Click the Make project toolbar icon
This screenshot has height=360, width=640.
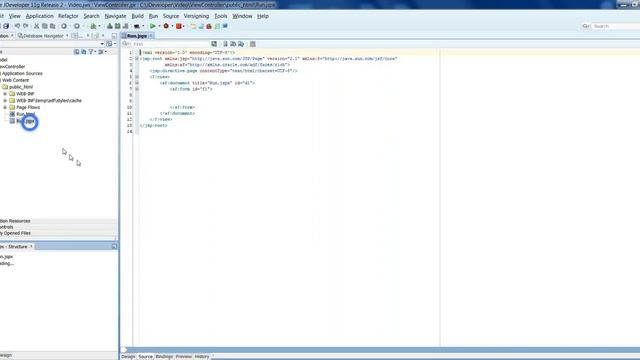tap(109, 26)
